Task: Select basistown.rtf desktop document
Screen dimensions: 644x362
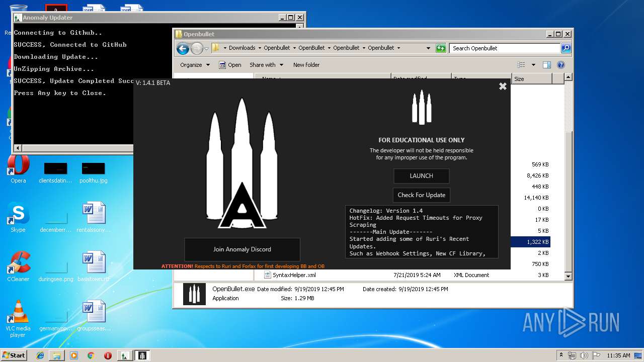Action: [x=94, y=266]
